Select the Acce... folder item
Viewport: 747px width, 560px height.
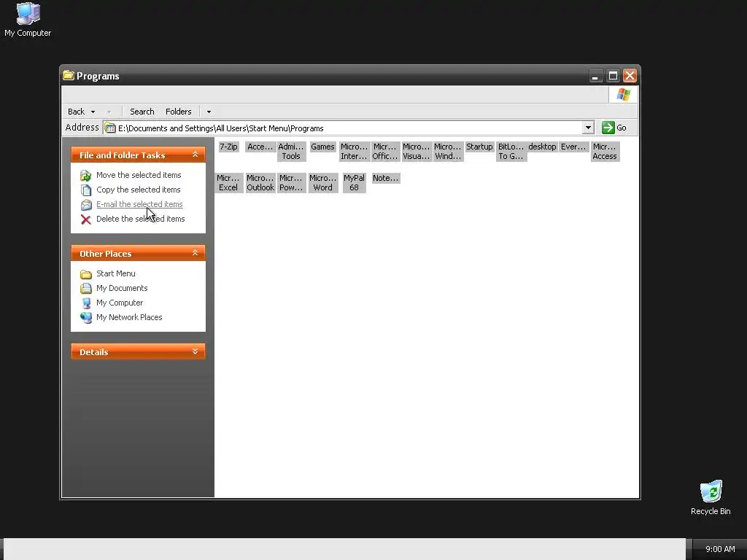tap(260, 147)
